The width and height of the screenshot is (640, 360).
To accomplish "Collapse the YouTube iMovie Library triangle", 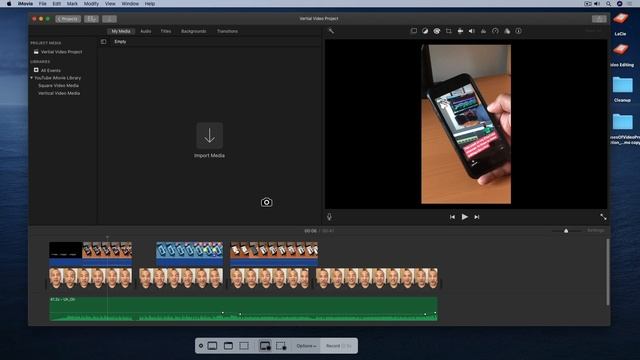I will click(x=31, y=78).
